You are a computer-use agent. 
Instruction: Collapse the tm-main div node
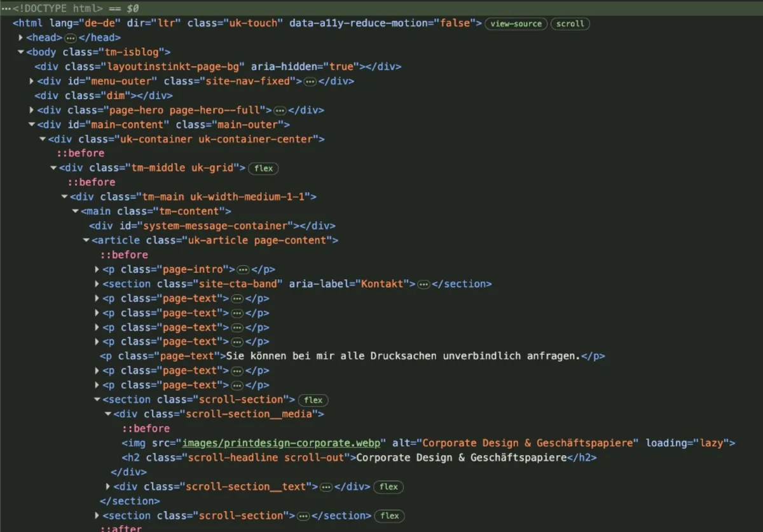pyautogui.click(x=64, y=197)
